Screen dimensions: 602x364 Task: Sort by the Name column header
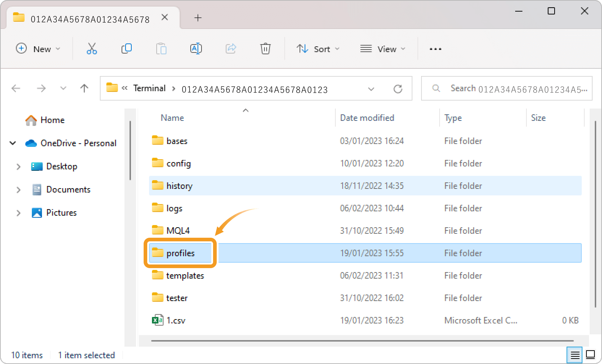172,118
